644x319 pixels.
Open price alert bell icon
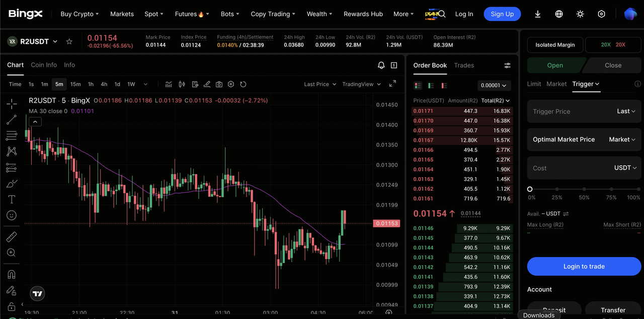[x=381, y=65]
